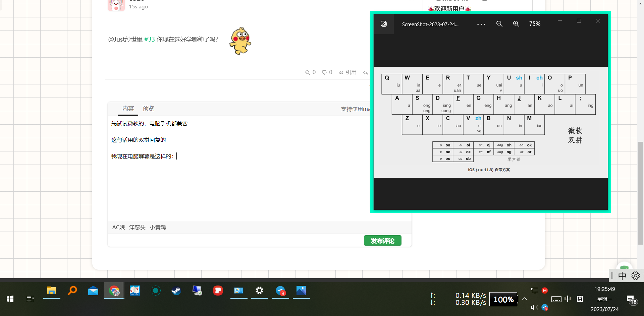Click the Telegram tray icon
This screenshot has height=316, width=644.
pos(545,307)
